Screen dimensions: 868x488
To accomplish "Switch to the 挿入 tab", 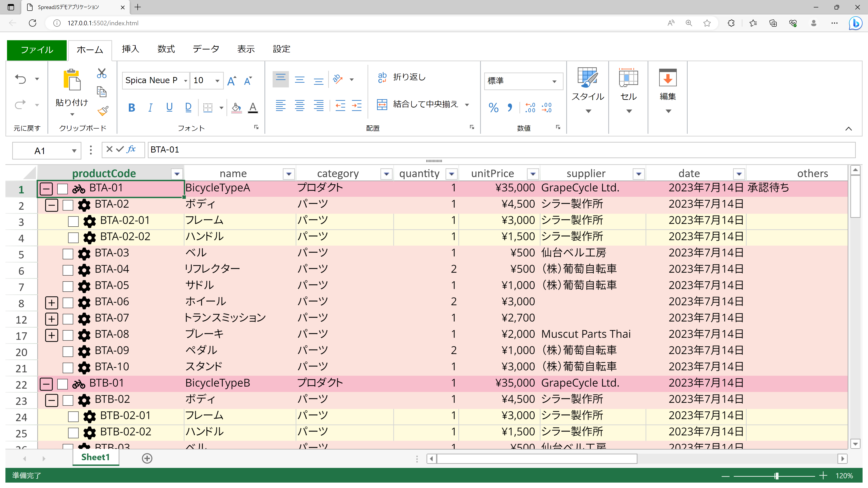I will (x=130, y=49).
